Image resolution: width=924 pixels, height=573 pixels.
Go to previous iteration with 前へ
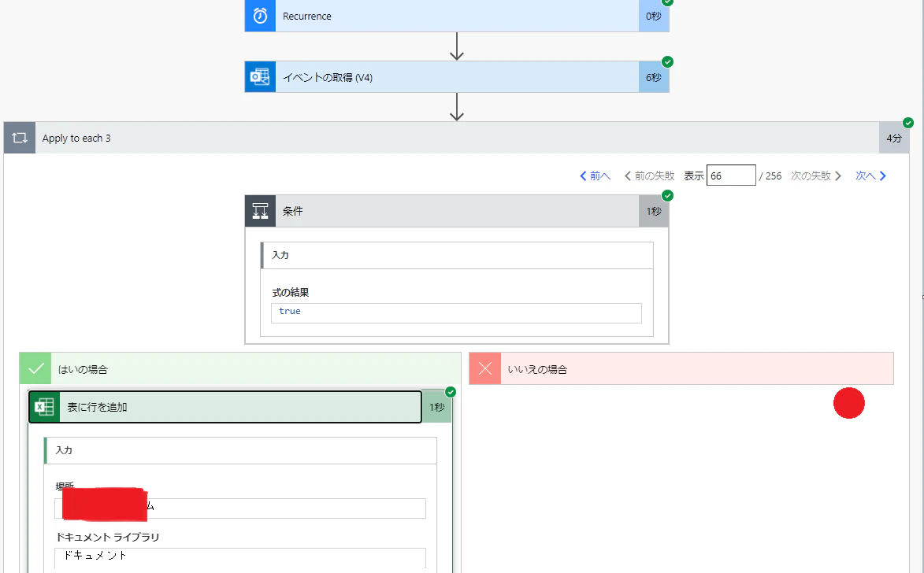pos(596,176)
